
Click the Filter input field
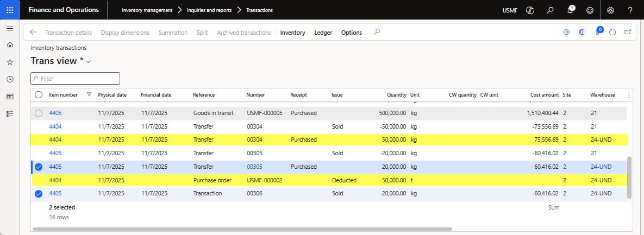click(x=75, y=78)
